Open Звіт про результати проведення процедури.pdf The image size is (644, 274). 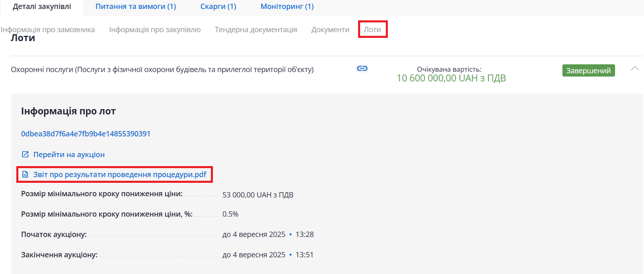pyautogui.click(x=120, y=174)
